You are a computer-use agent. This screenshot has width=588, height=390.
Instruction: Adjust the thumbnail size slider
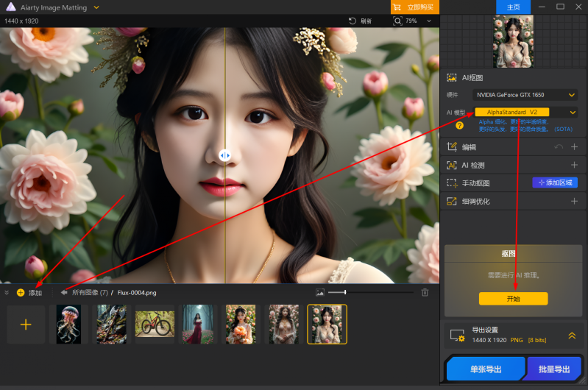pos(345,292)
